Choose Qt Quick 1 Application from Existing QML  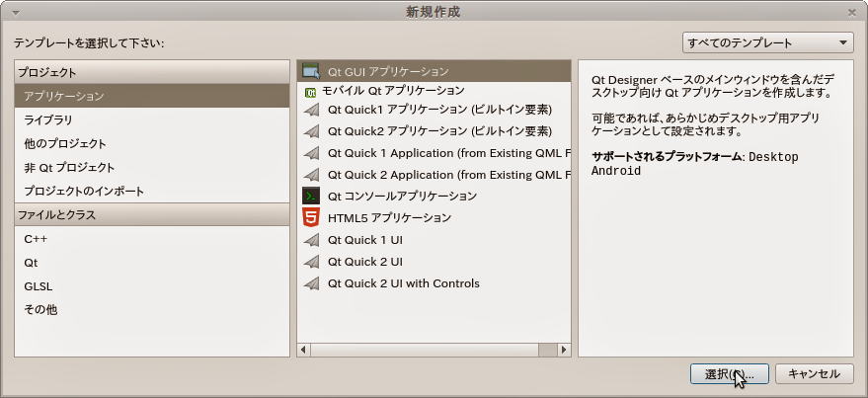point(434,153)
